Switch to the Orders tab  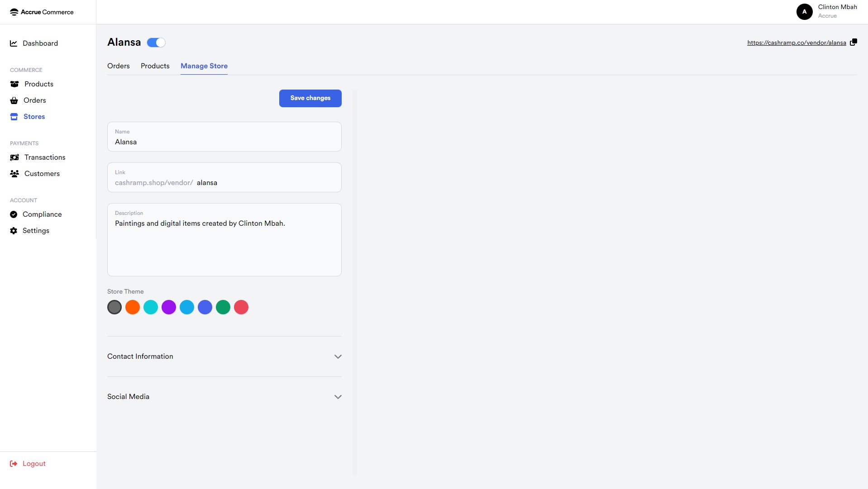(x=118, y=66)
